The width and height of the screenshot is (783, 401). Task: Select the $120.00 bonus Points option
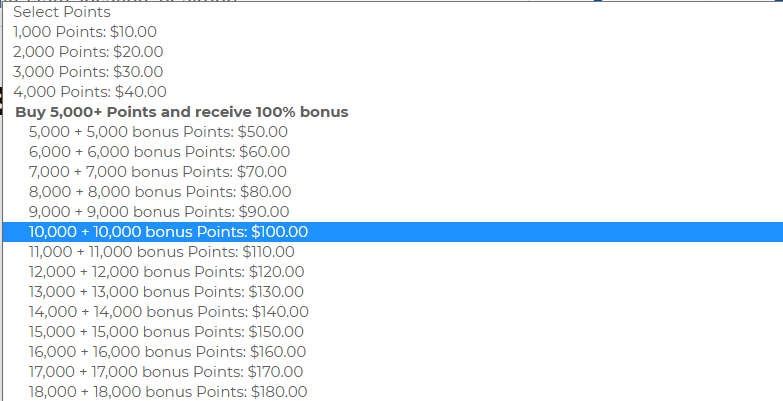coord(167,272)
